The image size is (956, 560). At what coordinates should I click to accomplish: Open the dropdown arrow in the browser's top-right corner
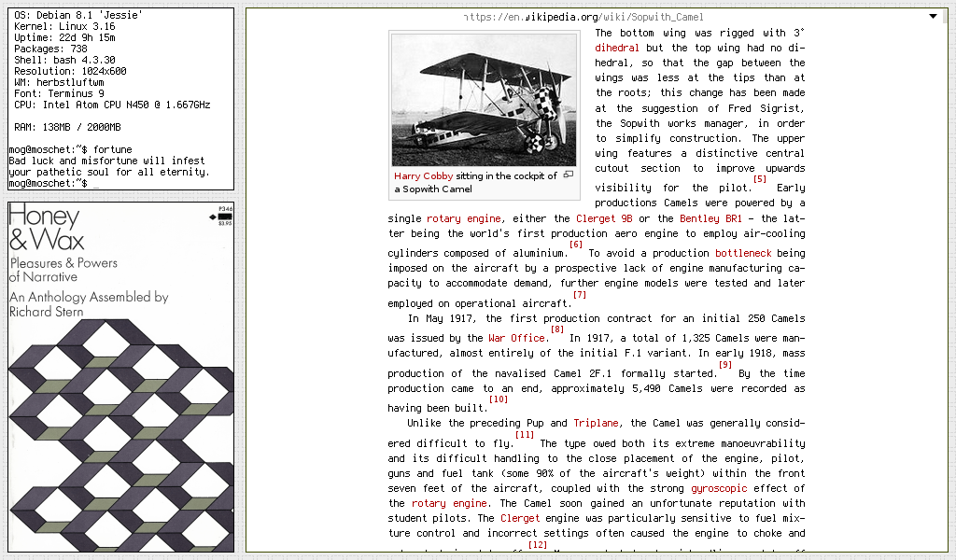(x=933, y=16)
